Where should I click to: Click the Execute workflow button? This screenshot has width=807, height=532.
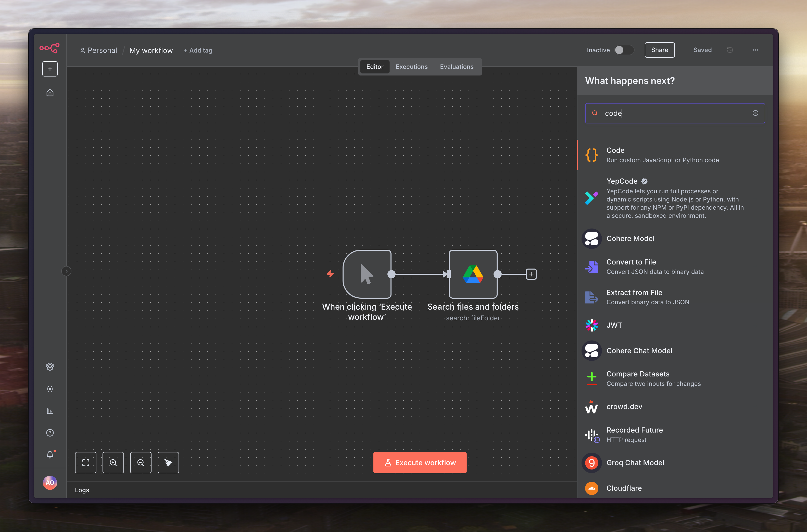click(420, 462)
